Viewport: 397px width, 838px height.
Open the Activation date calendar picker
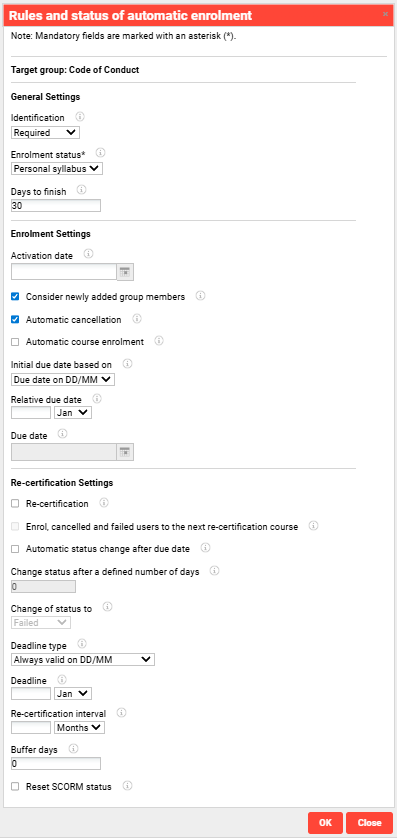(125, 273)
